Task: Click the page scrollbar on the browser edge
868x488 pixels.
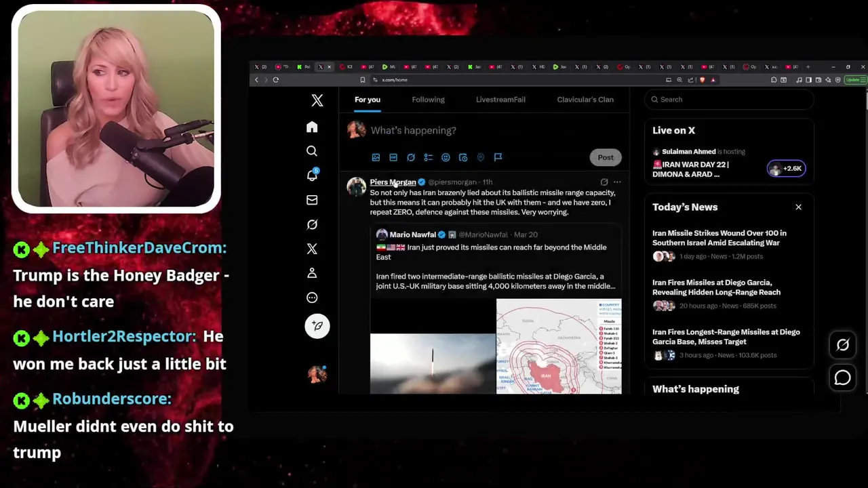Action: coord(866,100)
